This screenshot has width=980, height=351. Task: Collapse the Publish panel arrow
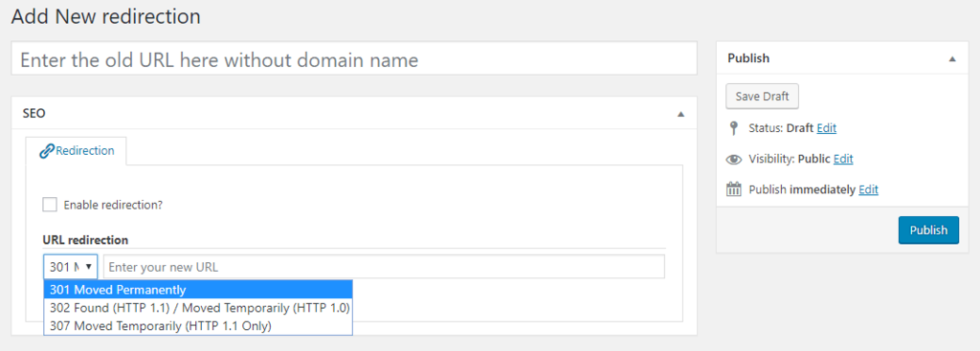[x=952, y=58]
